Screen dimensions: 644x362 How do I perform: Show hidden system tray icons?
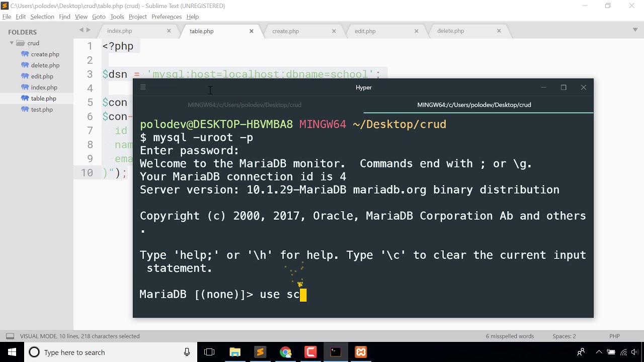[x=599, y=352]
